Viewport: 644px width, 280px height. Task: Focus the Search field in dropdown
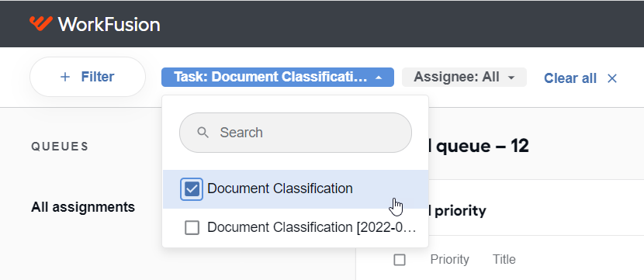point(296,133)
